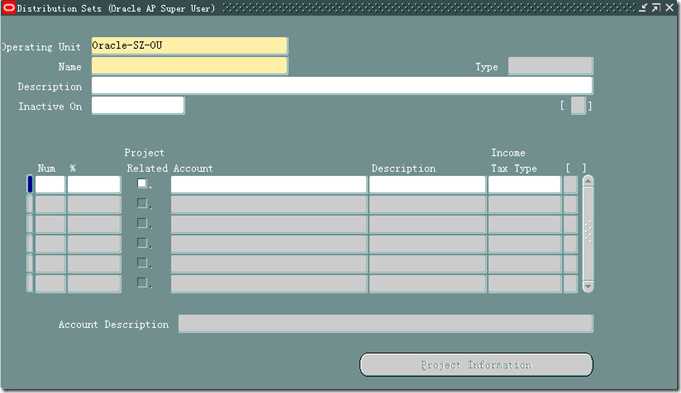
Task: Focus the Name input field
Action: pos(189,66)
